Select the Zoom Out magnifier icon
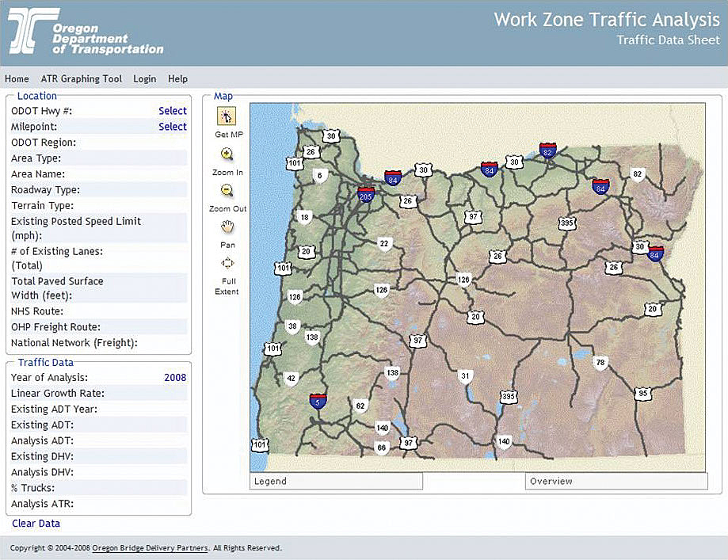The height and width of the screenshot is (560, 728). [227, 190]
